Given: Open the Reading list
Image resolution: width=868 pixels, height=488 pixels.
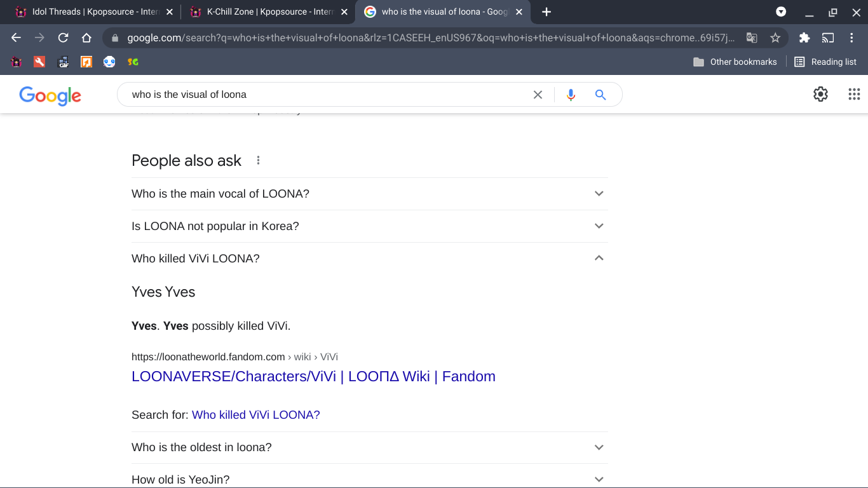Looking at the screenshot, I should tap(825, 62).
